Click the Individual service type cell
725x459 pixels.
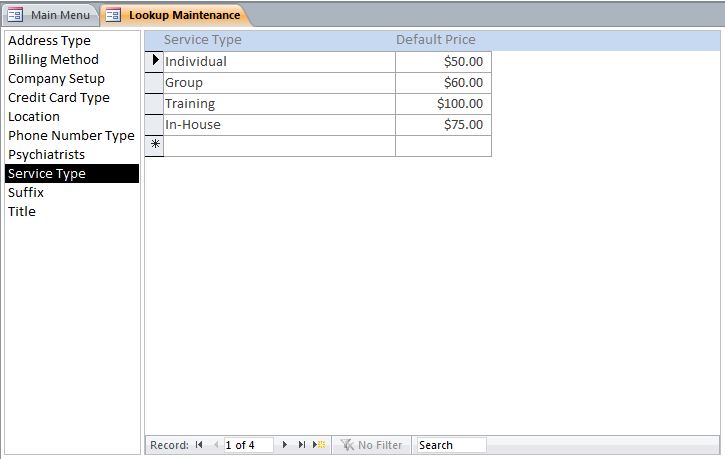click(x=279, y=61)
